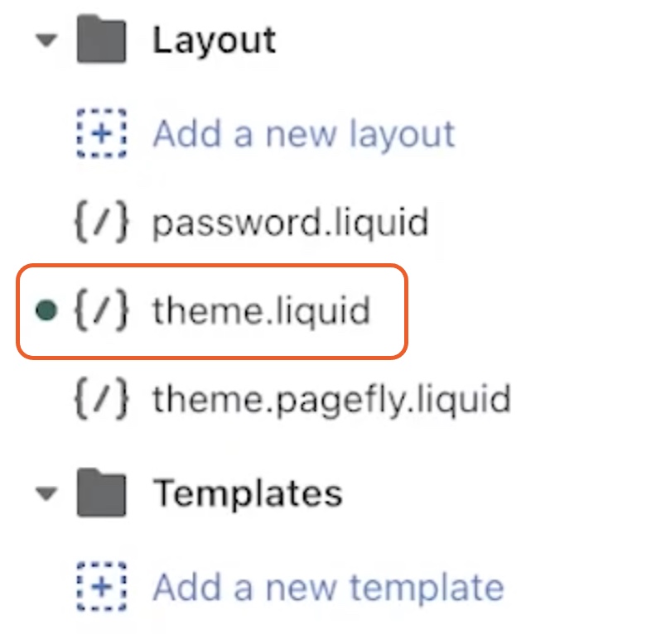661x644 pixels.
Task: Select the Layout folder label
Action: (x=215, y=41)
